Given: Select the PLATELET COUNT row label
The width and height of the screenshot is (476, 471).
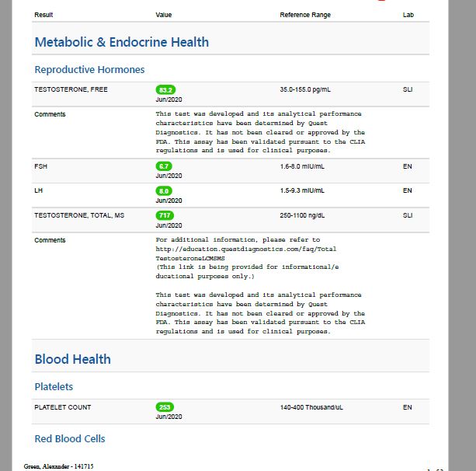Looking at the screenshot, I should pyautogui.click(x=63, y=407).
